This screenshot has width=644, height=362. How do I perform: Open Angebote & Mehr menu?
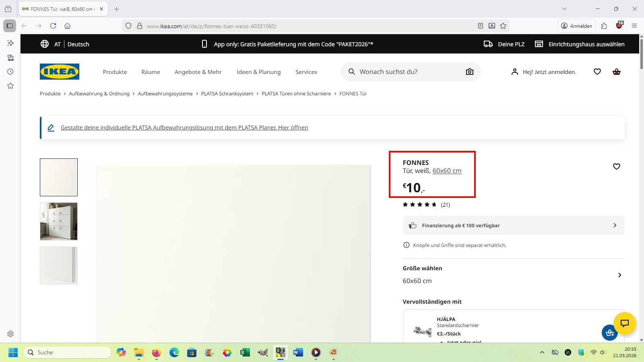click(x=198, y=72)
